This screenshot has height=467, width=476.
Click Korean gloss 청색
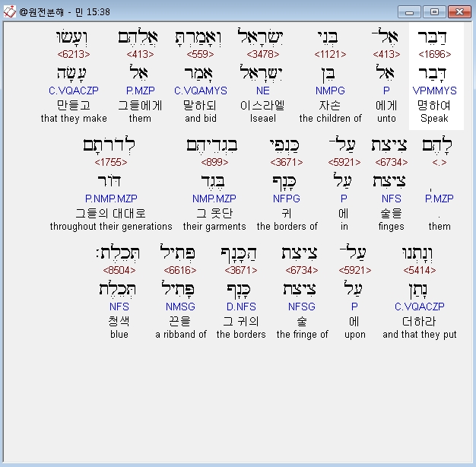coord(119,321)
